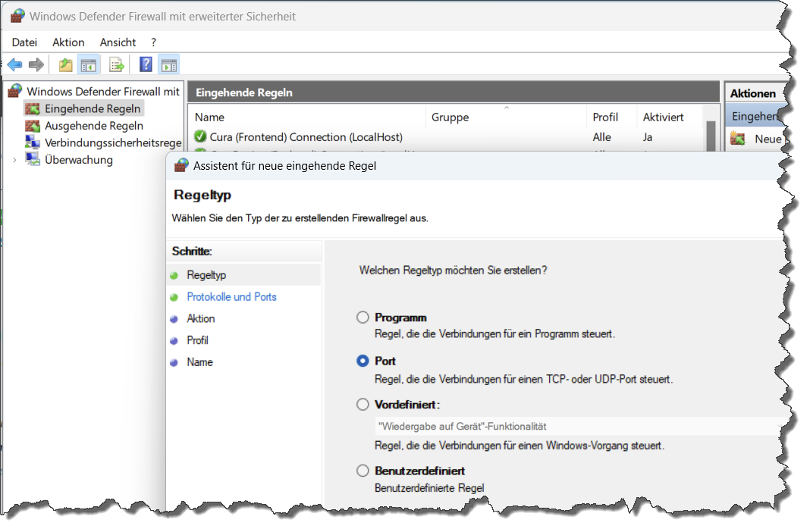This screenshot has height=532, width=810.
Task: Open the Wiedergabe auf Gerät dropdown
Action: click(x=579, y=426)
